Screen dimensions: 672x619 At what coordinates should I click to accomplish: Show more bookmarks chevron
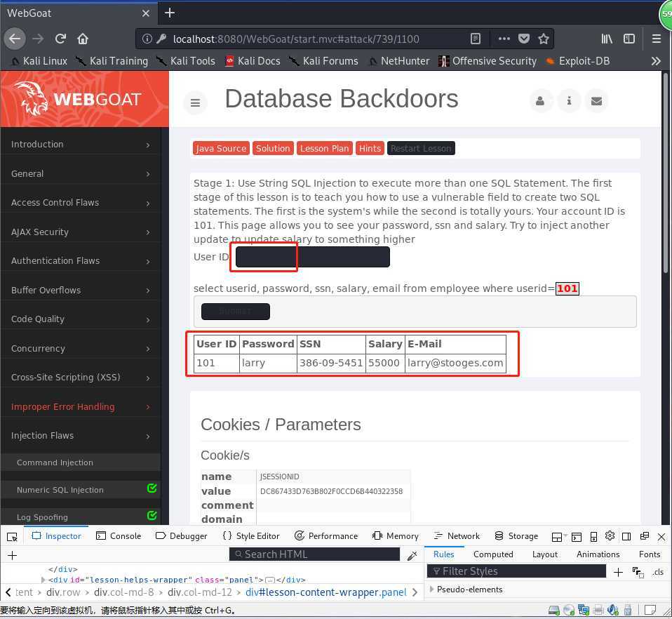click(x=656, y=61)
